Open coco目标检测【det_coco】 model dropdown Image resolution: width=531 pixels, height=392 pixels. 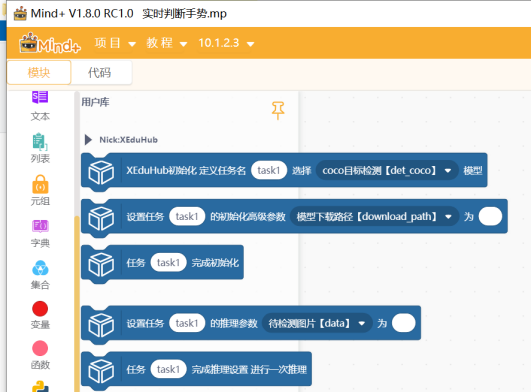point(386,170)
